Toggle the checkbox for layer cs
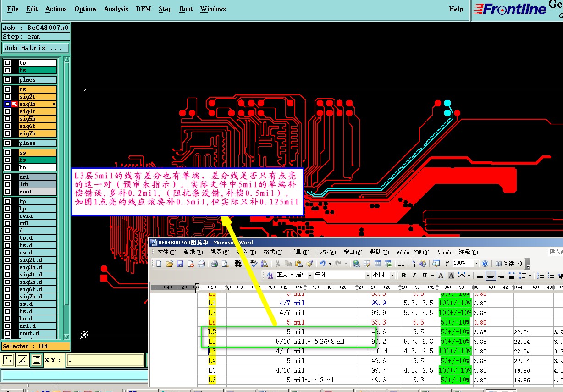This screenshot has height=392, width=563. point(7,89)
